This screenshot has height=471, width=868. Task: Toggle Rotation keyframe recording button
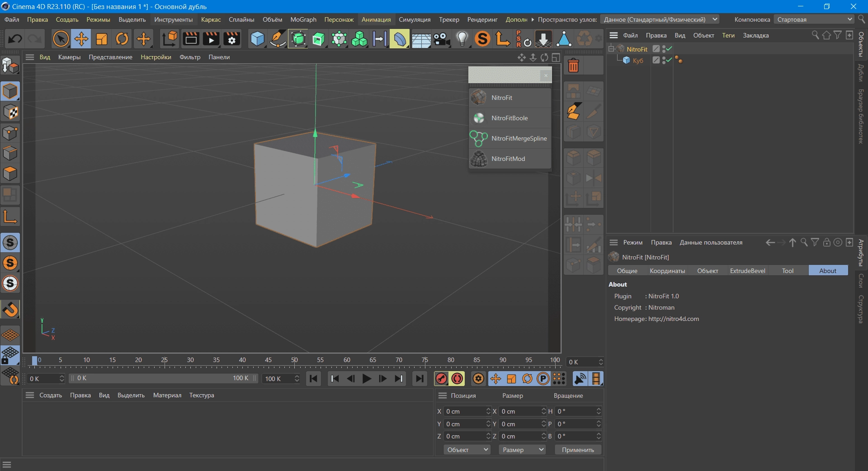pos(528,379)
